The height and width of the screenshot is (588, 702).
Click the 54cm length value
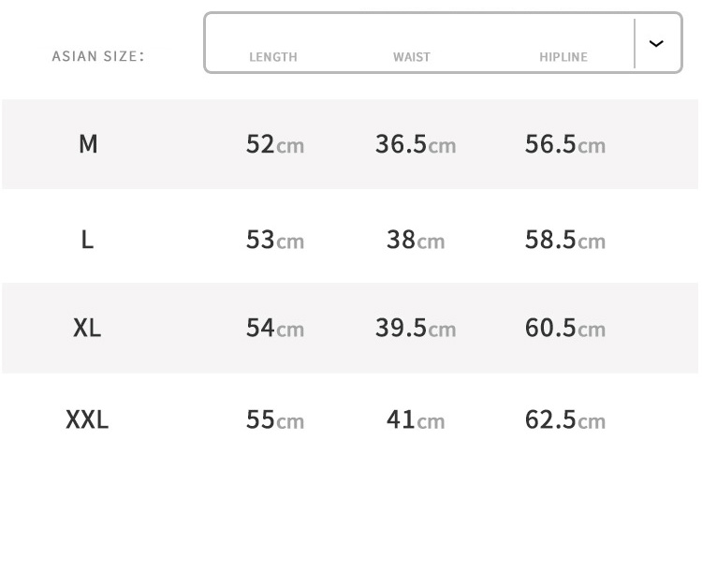coord(275,328)
